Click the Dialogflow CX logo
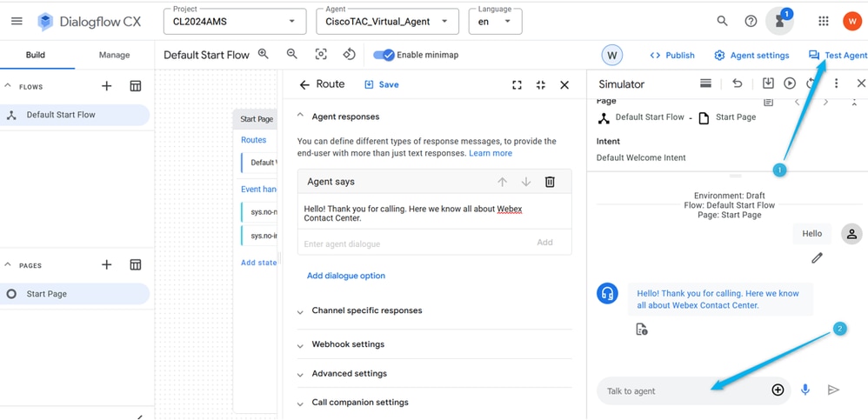 point(89,22)
